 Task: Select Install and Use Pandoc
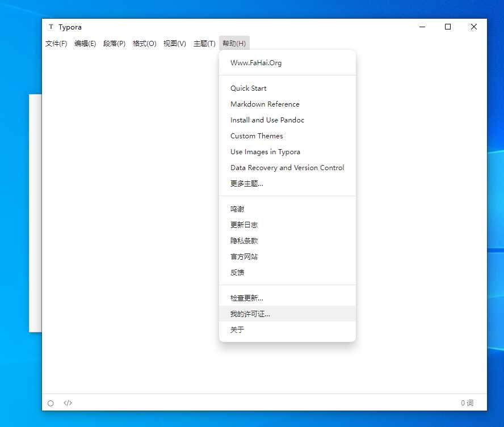tap(287, 120)
